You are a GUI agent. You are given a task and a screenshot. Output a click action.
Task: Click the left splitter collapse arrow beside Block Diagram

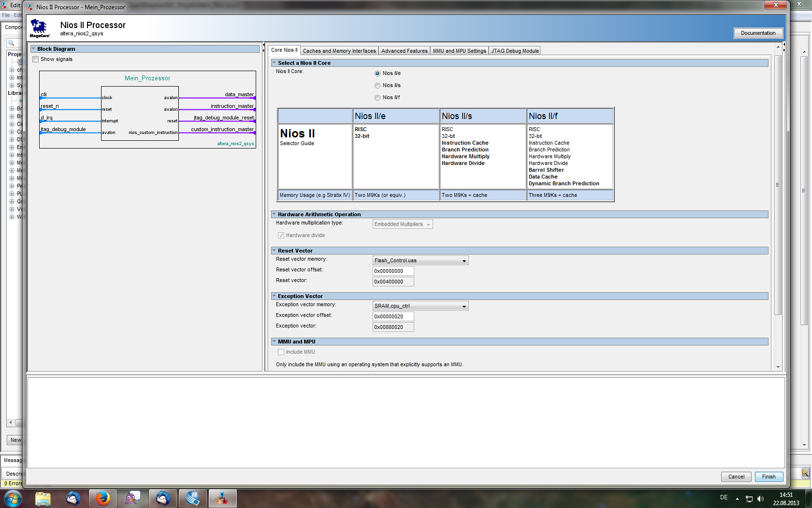[x=264, y=45]
